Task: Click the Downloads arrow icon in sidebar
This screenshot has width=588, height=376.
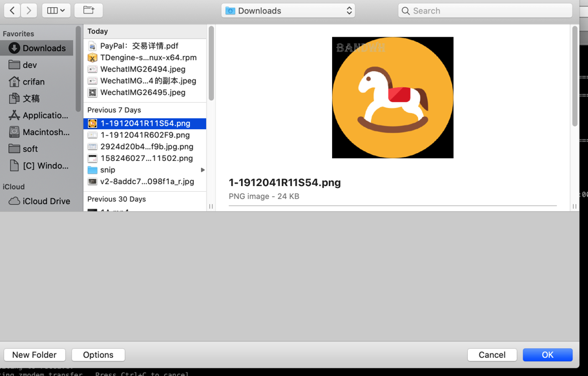Action: [x=14, y=48]
